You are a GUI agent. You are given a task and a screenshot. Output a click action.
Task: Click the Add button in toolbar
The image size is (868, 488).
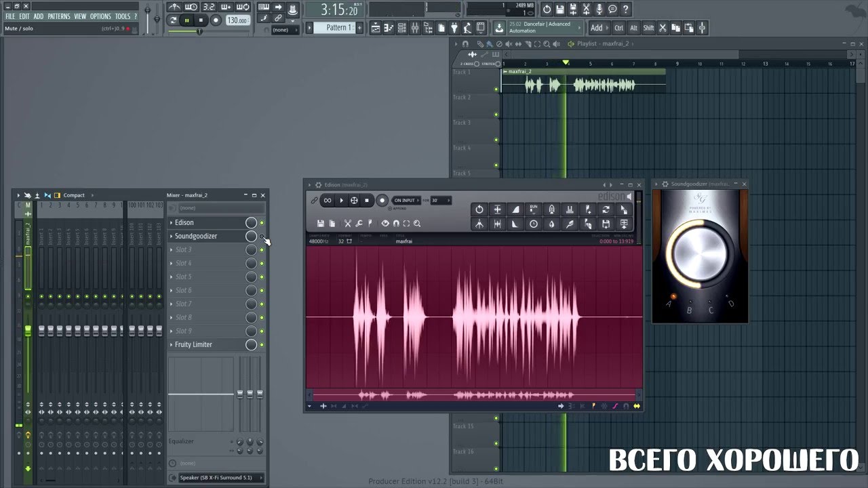tap(597, 28)
